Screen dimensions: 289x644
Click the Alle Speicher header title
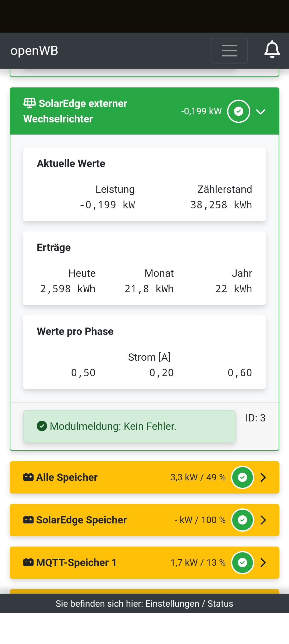pyautogui.click(x=67, y=477)
